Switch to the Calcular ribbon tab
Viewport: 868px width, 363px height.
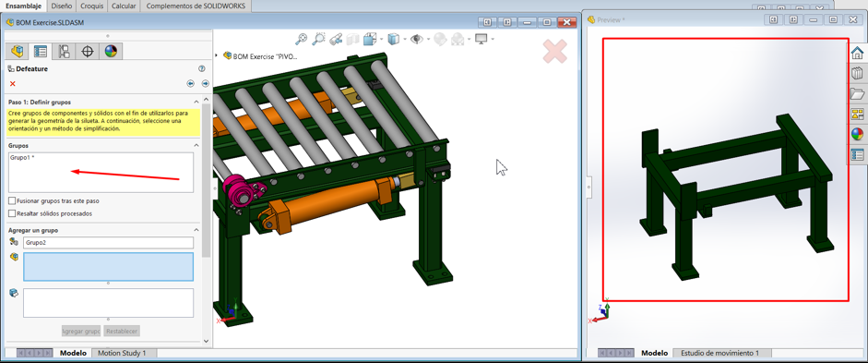coord(124,6)
